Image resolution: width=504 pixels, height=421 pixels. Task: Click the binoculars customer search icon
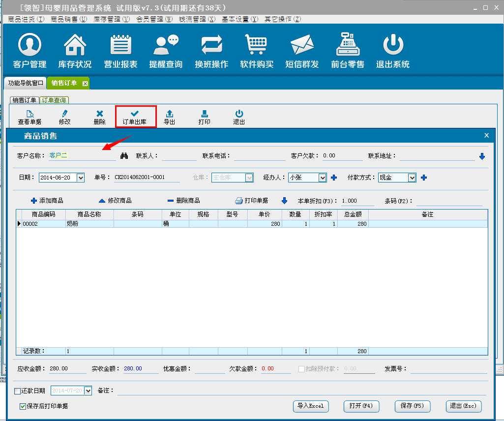click(x=124, y=156)
